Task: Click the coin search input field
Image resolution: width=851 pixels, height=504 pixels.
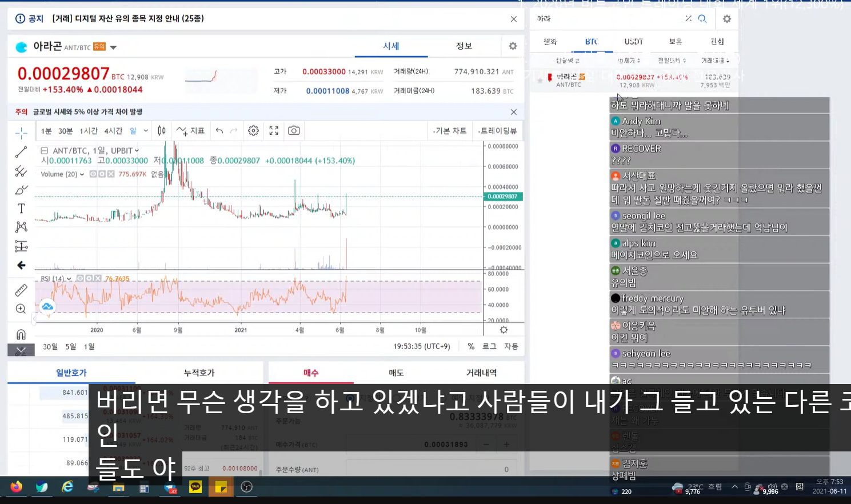Action: tap(608, 19)
